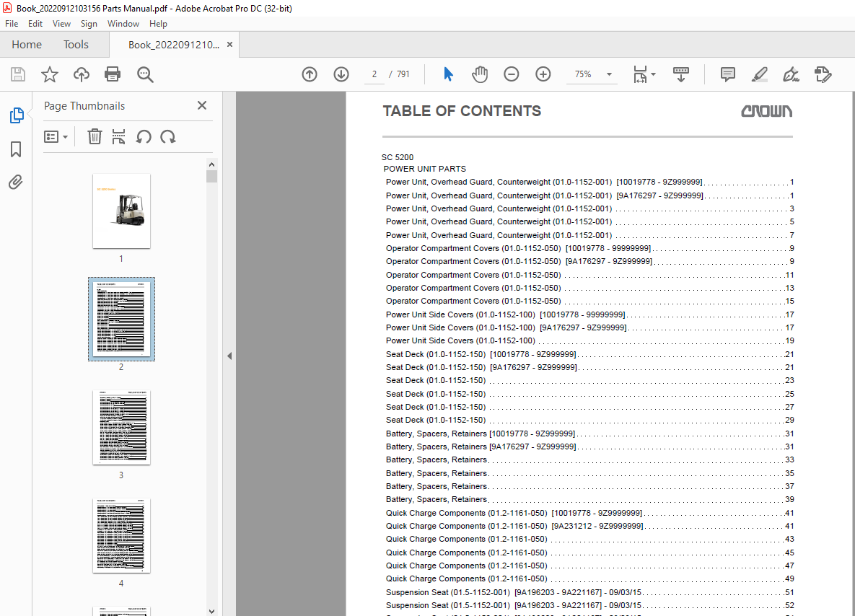Open the Edit menu
Screen dimensions: 855x616
(x=35, y=23)
